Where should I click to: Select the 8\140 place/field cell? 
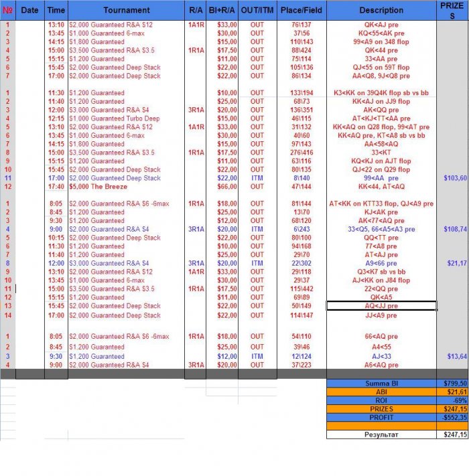coord(301,178)
